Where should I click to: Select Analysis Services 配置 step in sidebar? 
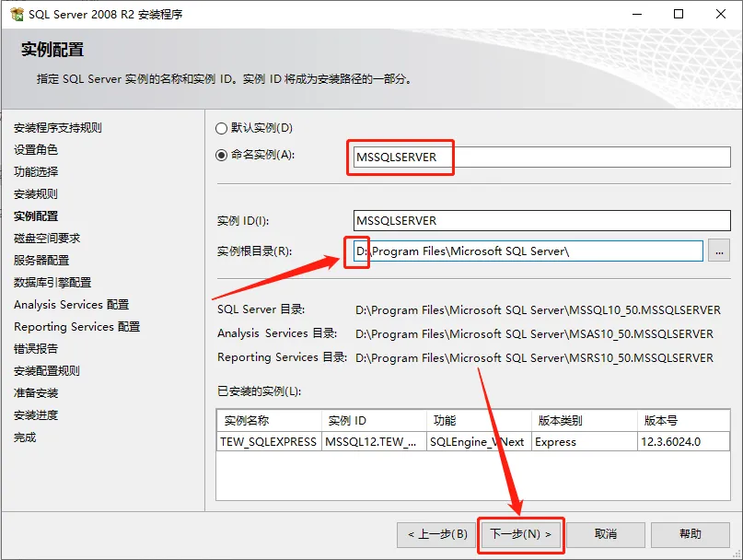[x=71, y=305]
